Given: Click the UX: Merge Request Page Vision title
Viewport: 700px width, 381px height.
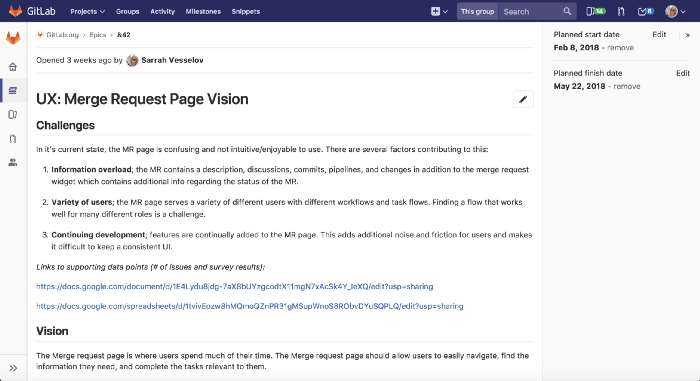Looking at the screenshot, I should (142, 99).
